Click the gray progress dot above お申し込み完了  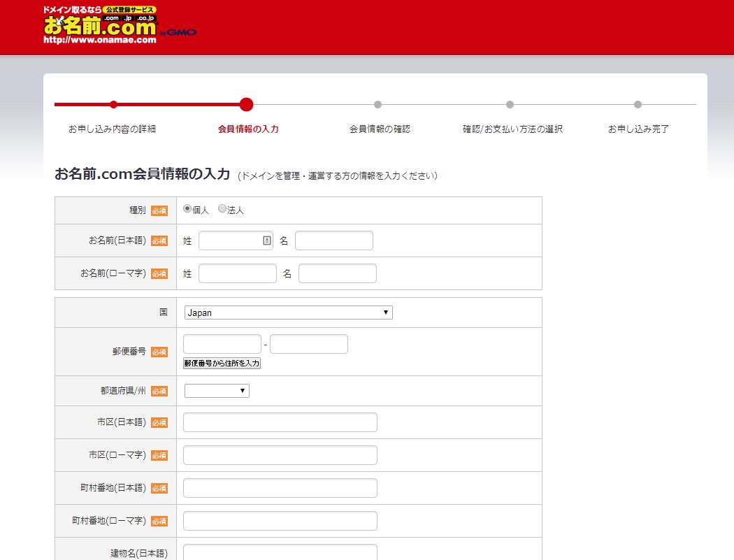click(x=638, y=104)
